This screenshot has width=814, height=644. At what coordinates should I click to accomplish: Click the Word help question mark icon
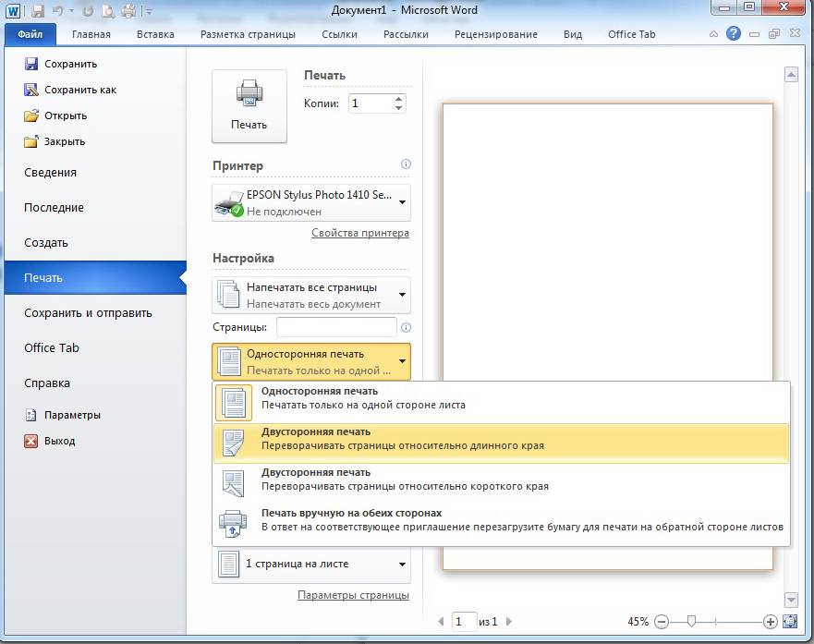[x=734, y=33]
